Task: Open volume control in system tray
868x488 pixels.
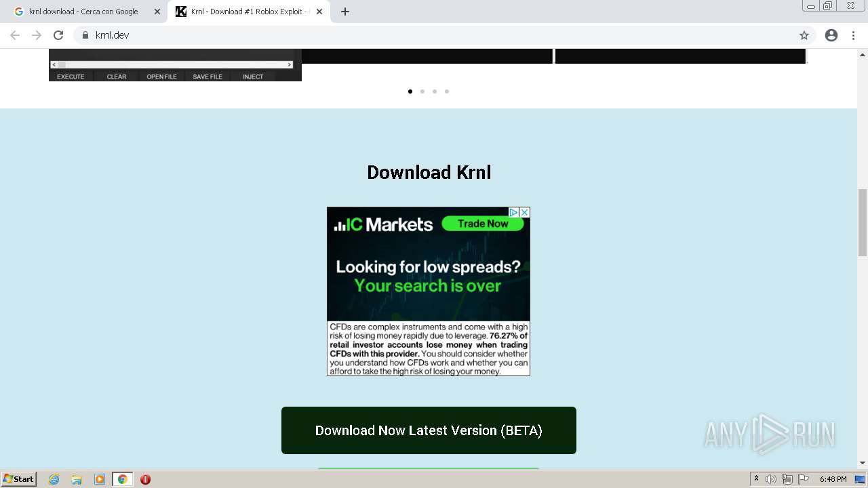Action: coord(771,479)
